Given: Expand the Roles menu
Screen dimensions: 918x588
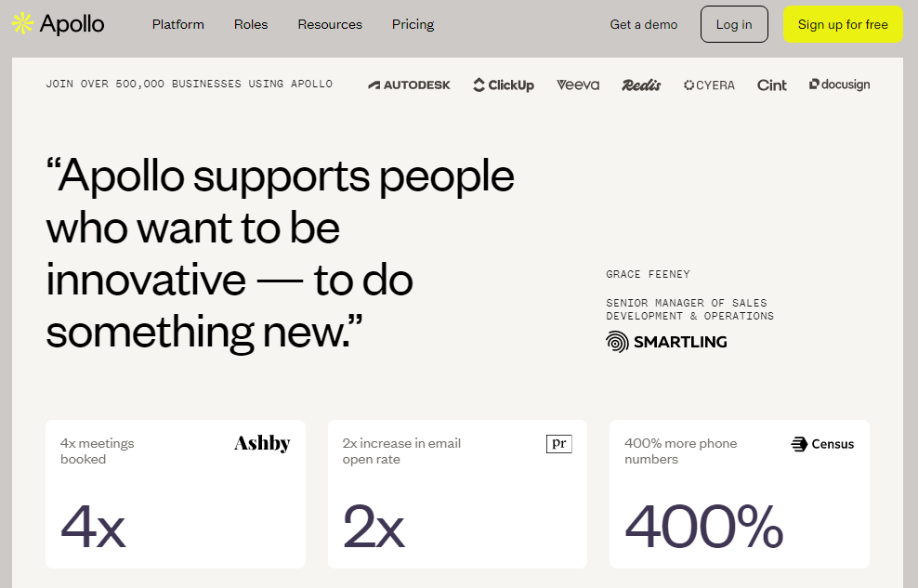Looking at the screenshot, I should click(x=251, y=24).
